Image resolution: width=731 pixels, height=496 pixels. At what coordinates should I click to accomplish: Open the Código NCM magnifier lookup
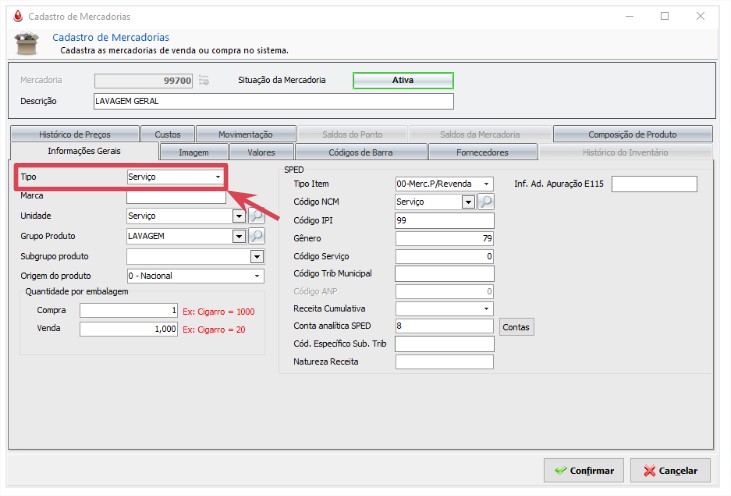click(486, 202)
